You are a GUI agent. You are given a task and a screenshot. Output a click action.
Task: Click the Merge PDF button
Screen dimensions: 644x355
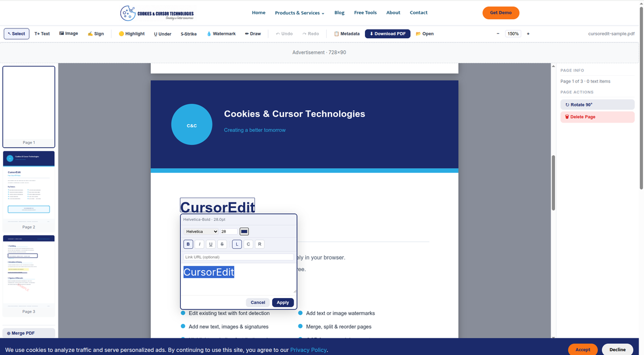(x=29, y=333)
